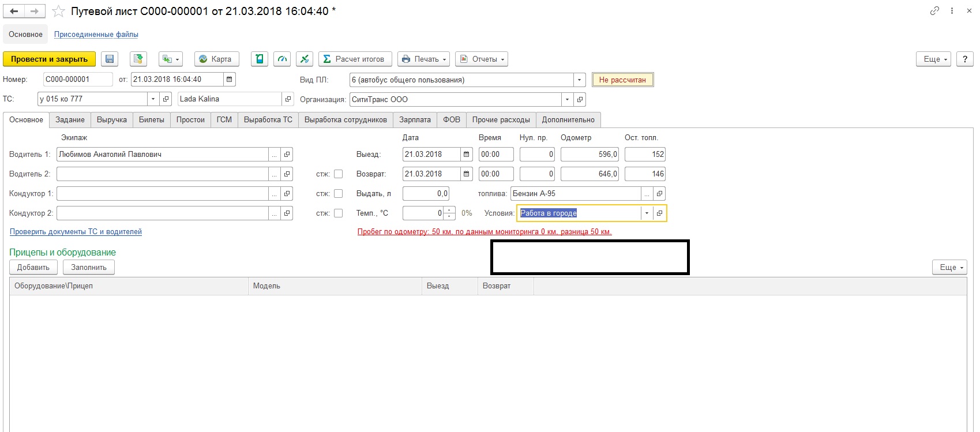Follow Проверить документы ТС и водителей link

pos(76,232)
